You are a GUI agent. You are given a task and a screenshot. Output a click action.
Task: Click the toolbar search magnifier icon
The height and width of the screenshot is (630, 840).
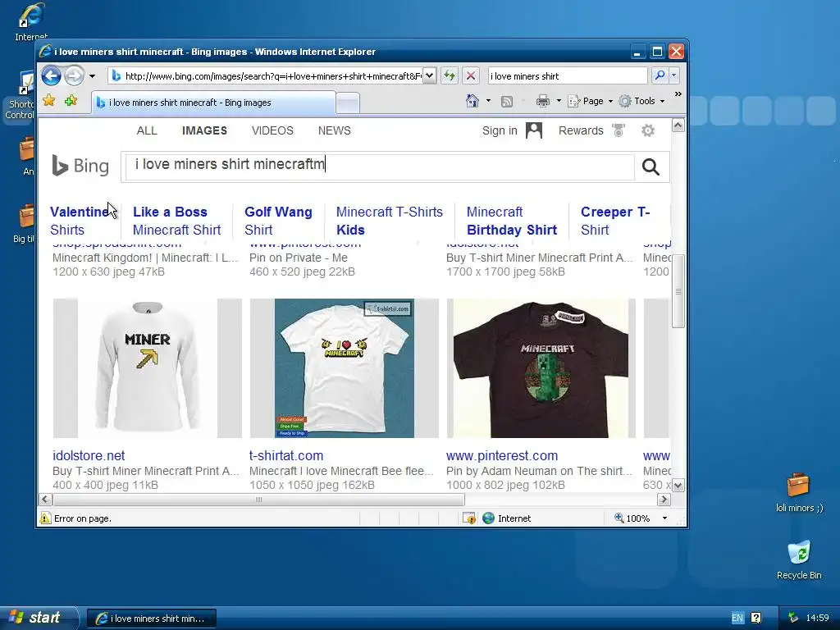click(660, 75)
